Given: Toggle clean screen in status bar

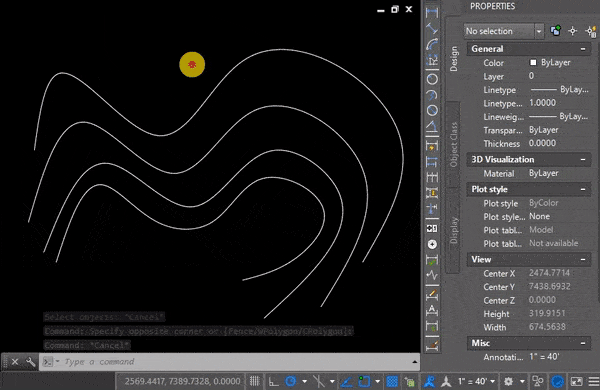Looking at the screenshot, I should point(576,381).
